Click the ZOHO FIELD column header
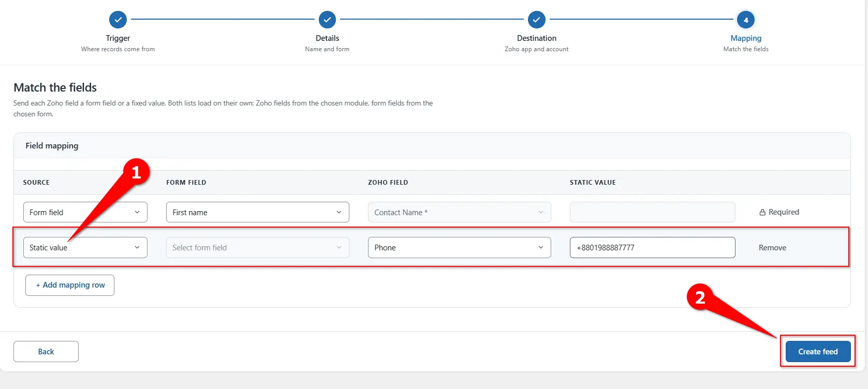The width and height of the screenshot is (868, 389). click(388, 183)
